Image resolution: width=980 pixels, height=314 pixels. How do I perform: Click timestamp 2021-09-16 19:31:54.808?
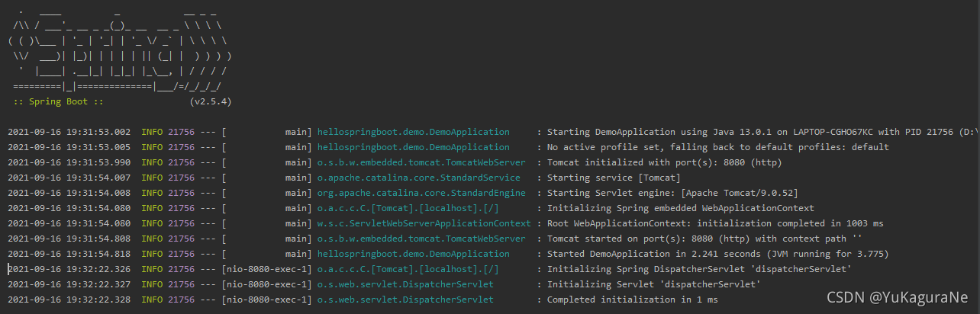tap(69, 239)
